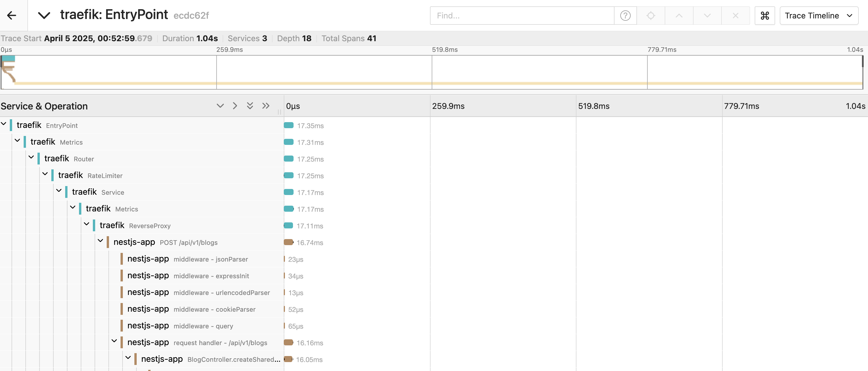Click the back arrow icon
868x371 pixels.
click(12, 16)
